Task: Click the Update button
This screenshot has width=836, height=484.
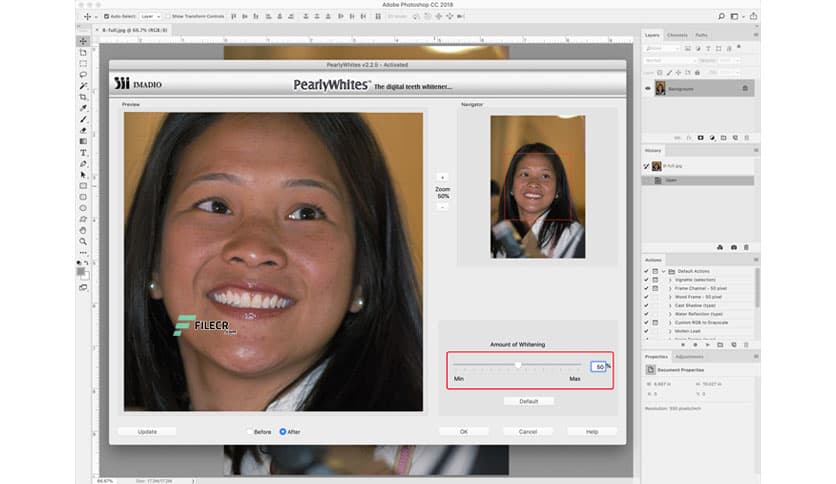Action: coord(147,432)
